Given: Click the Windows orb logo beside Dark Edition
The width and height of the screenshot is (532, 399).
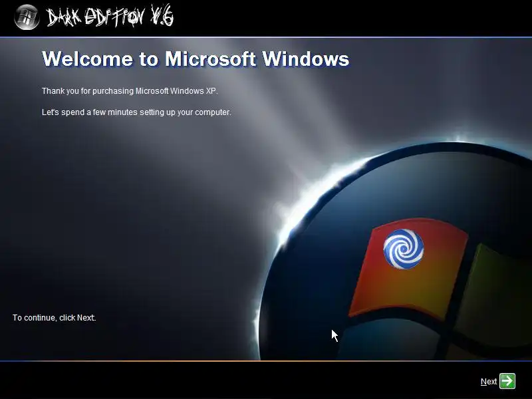Looking at the screenshot, I should [x=27, y=17].
